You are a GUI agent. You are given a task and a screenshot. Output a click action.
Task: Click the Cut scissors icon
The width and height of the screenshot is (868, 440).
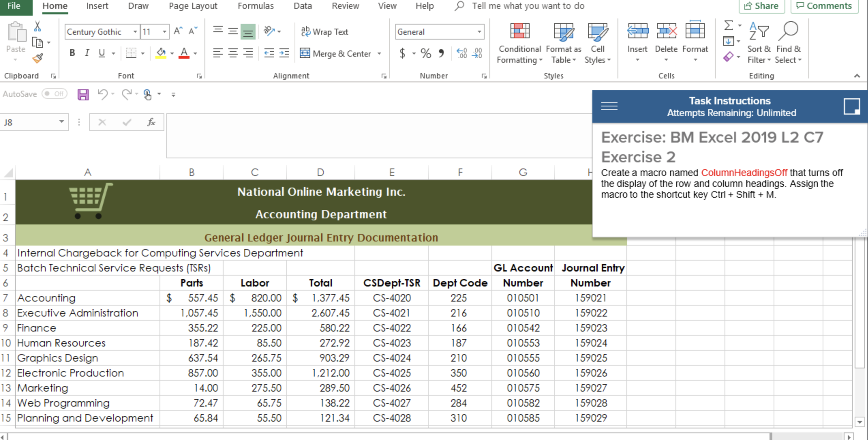(37, 26)
